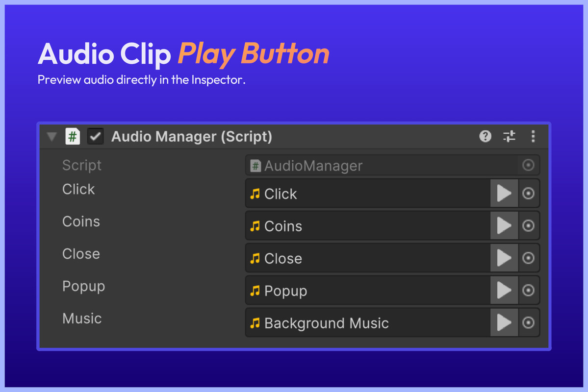Play the Coins audio clip
Screen dimensions: 588x392
click(x=504, y=225)
